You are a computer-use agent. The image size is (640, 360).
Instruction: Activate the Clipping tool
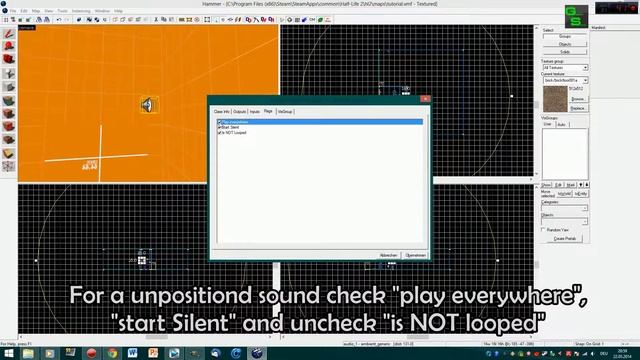pyautogui.click(x=9, y=153)
